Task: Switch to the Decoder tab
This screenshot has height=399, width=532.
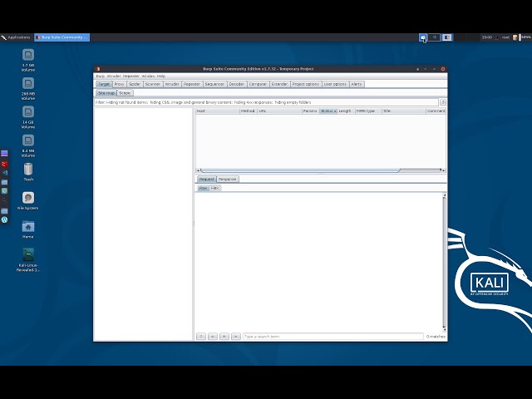Action: pyautogui.click(x=236, y=84)
